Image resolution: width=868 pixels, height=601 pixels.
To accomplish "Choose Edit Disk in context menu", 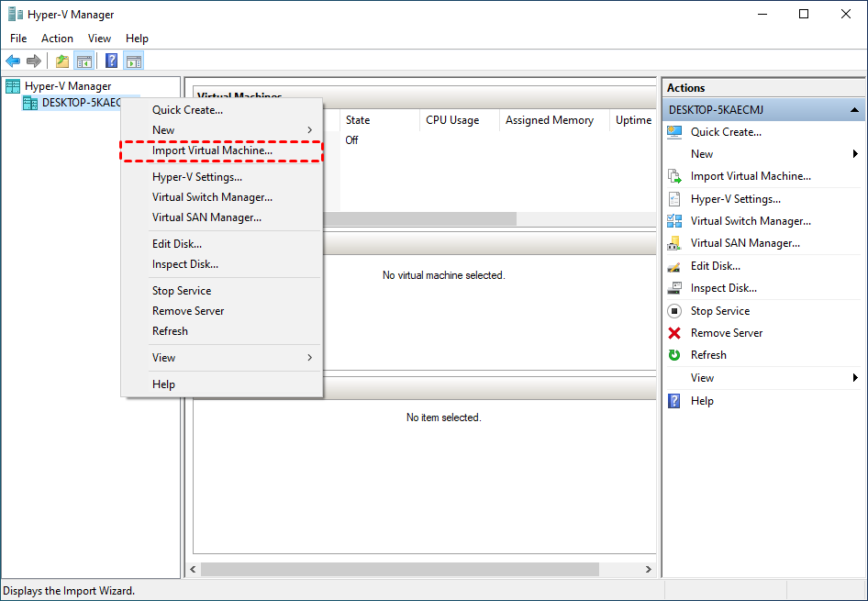I will click(221, 244).
